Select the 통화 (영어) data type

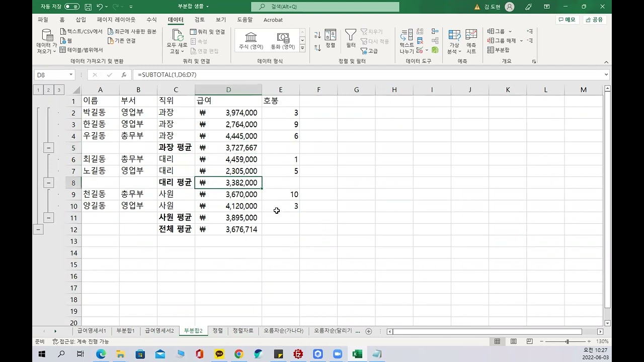point(283,41)
